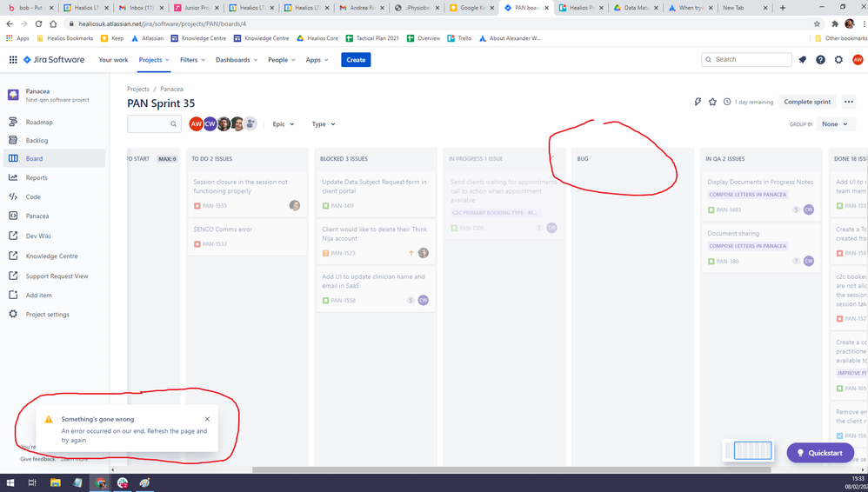Open Add UI to update clinician card
This screenshot has height=492, width=868.
point(376,289)
